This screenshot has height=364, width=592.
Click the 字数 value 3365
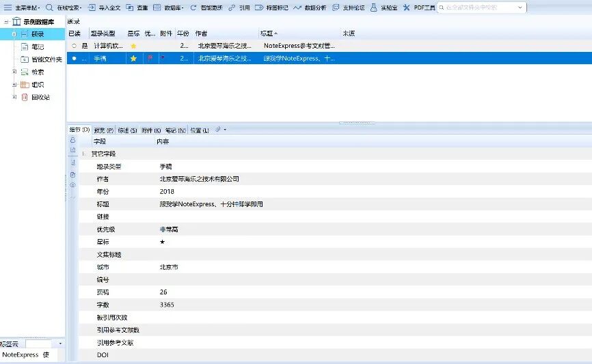click(167, 305)
